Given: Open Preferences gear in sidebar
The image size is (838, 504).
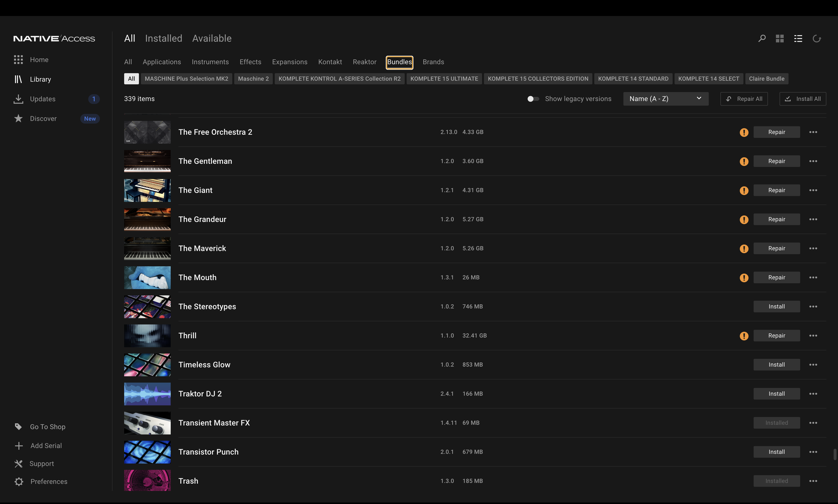Looking at the screenshot, I should (x=19, y=481).
